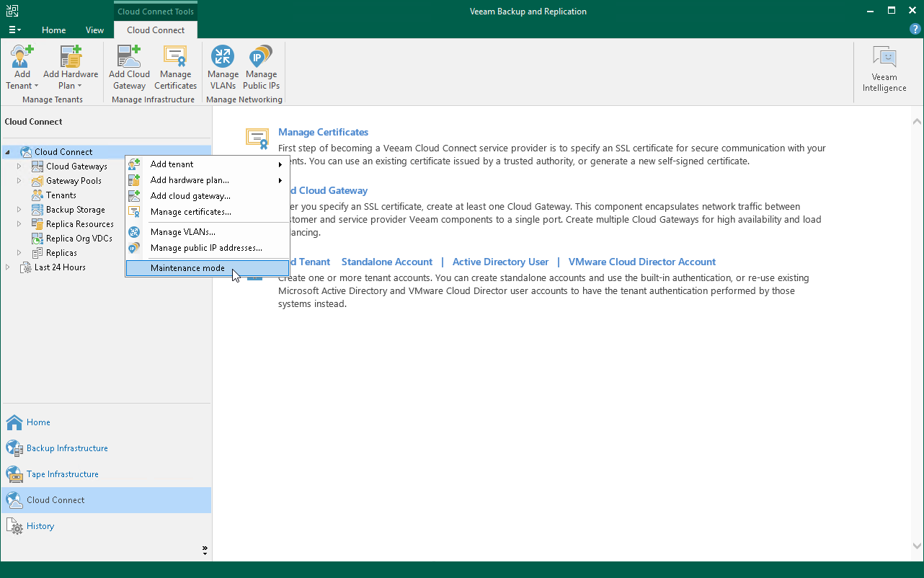Viewport: 924px width, 578px height.
Task: Click the Home view house icon
Action: [14, 422]
